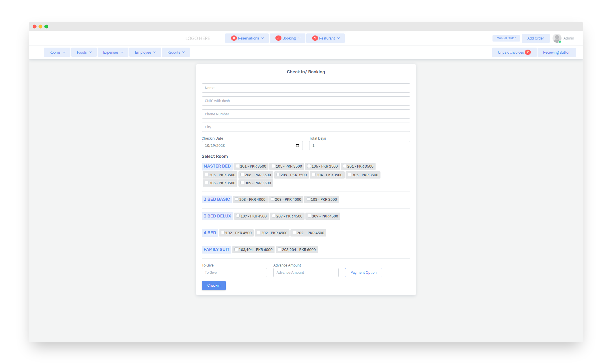Tick the 103,104 family suit checkbox
The height and width of the screenshot is (364, 612).
236,249
